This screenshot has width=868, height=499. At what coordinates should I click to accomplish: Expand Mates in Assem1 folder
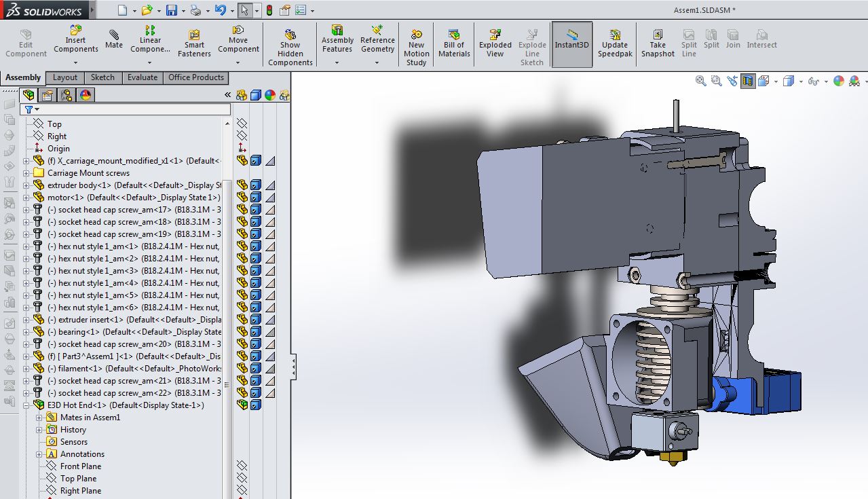39,418
